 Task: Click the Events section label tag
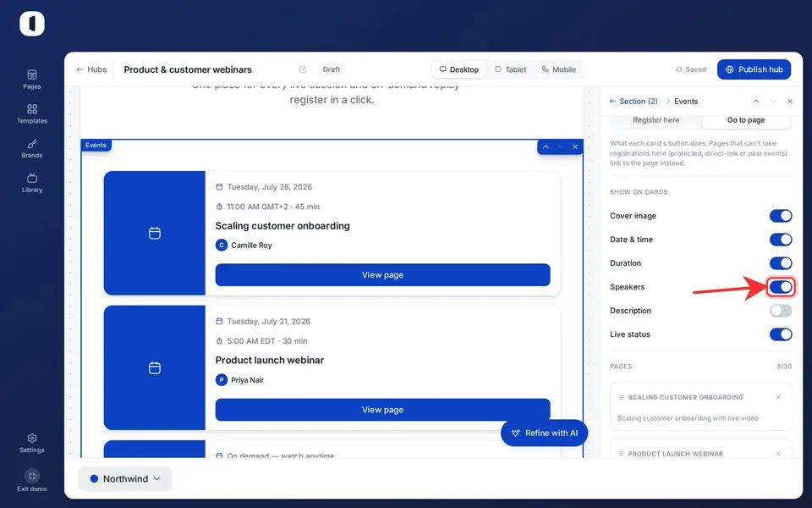click(x=96, y=145)
